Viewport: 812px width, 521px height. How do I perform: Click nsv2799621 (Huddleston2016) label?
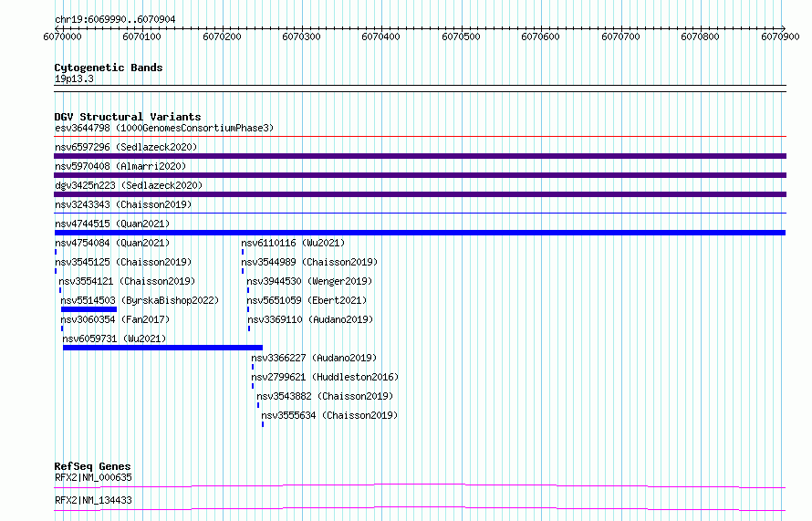(325, 377)
